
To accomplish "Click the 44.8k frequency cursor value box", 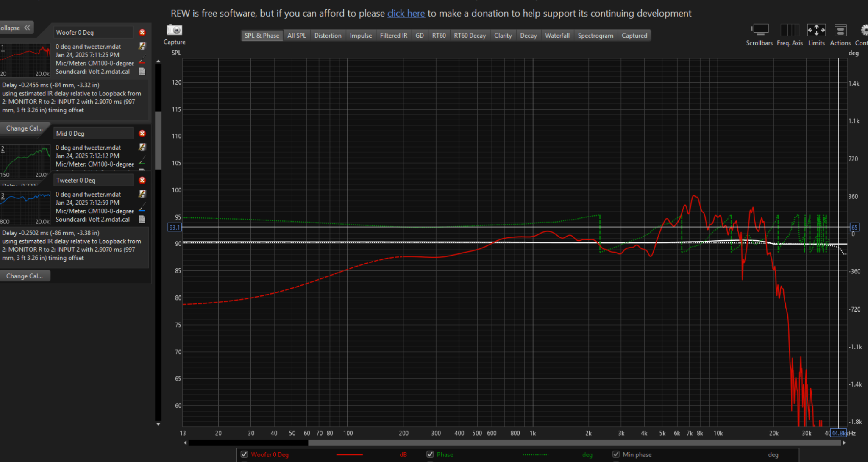I will (x=838, y=433).
